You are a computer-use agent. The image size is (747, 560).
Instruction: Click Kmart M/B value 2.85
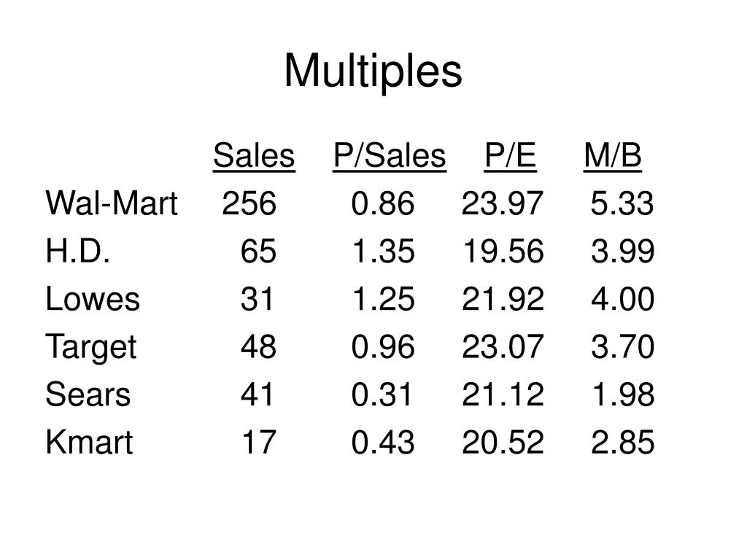point(623,442)
